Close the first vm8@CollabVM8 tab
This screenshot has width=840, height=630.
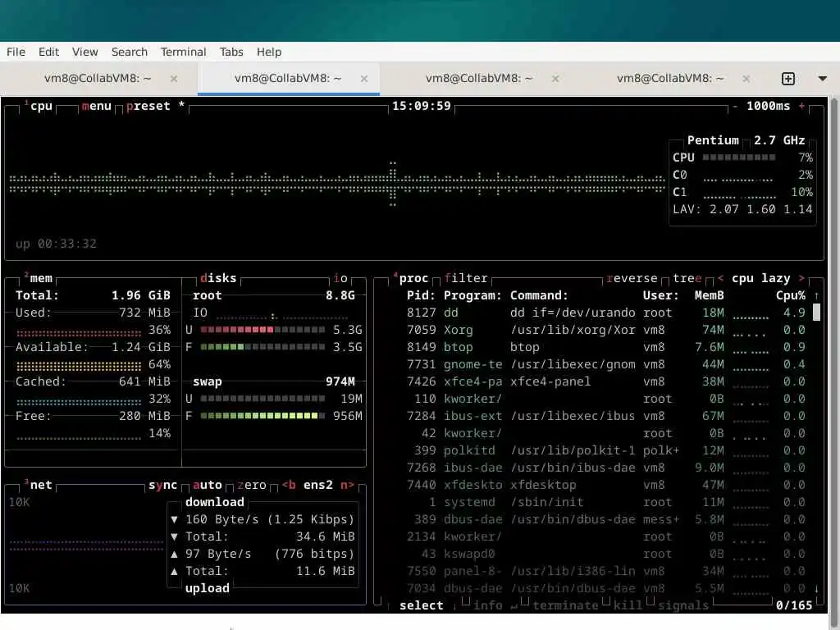click(x=174, y=79)
